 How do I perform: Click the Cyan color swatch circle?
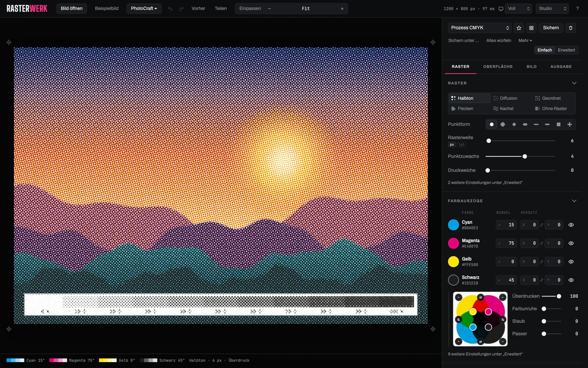453,225
